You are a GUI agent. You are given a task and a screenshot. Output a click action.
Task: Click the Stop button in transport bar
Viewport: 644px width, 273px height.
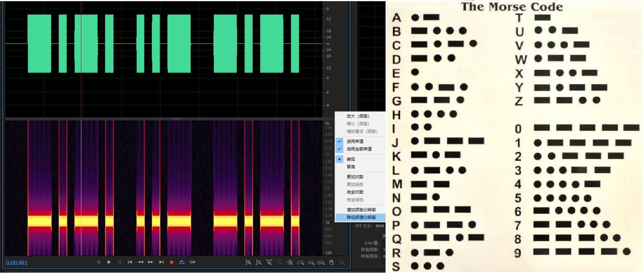point(99,262)
